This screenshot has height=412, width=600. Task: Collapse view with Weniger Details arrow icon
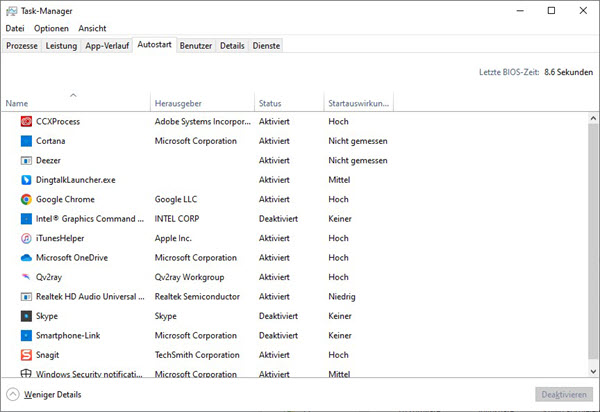point(13,394)
